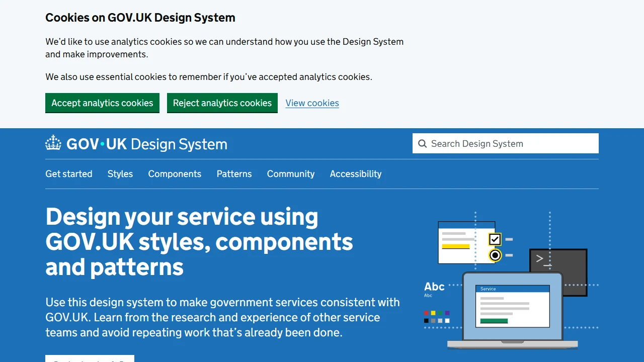
Task: Open the Accessibility page
Action: (356, 173)
